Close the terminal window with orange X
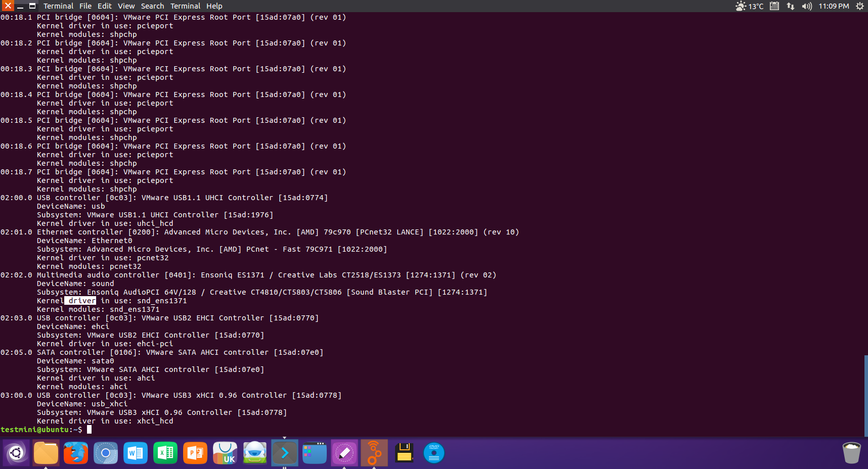This screenshot has height=469, width=868. (x=8, y=6)
